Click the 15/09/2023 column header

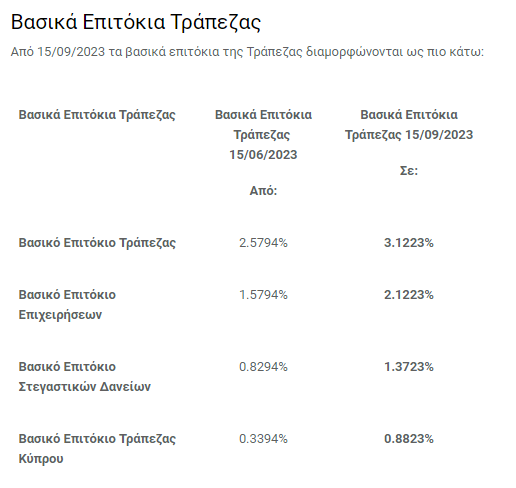[409, 125]
